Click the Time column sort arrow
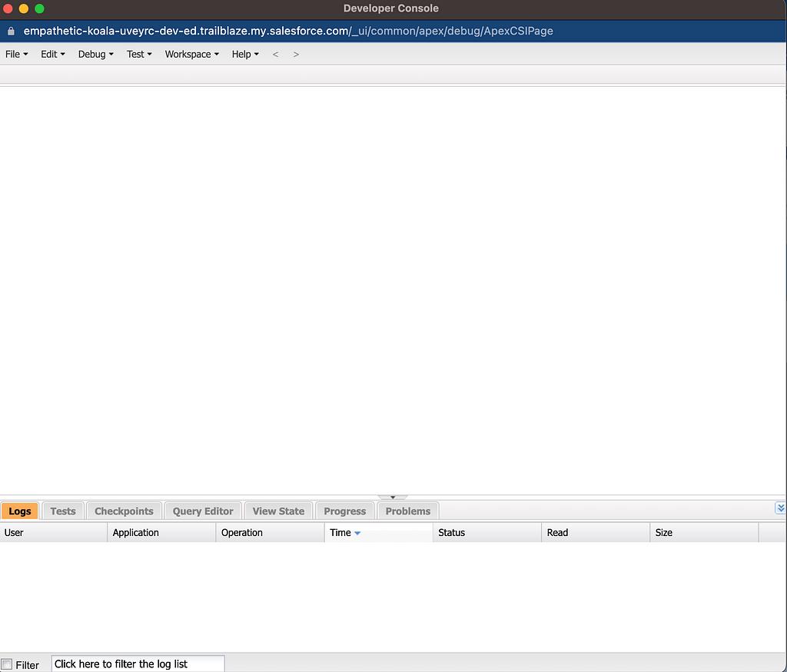787x672 pixels. tap(357, 533)
